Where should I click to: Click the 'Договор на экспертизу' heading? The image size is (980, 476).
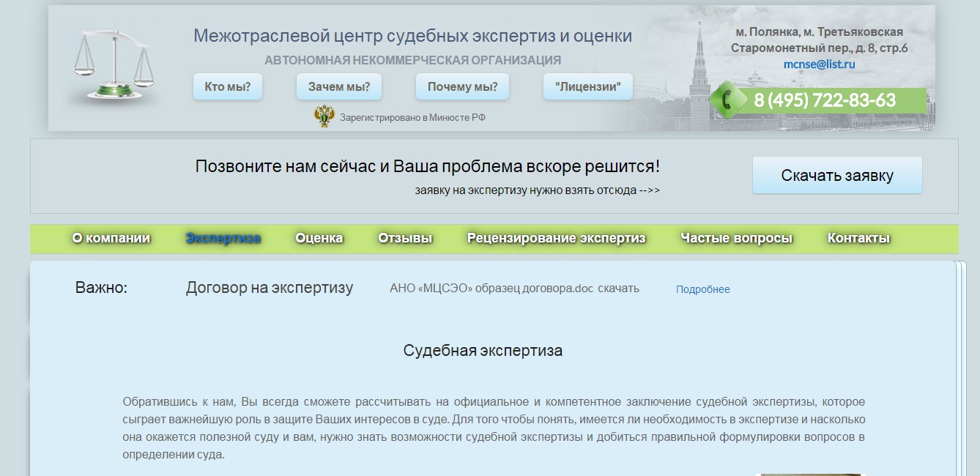[270, 288]
